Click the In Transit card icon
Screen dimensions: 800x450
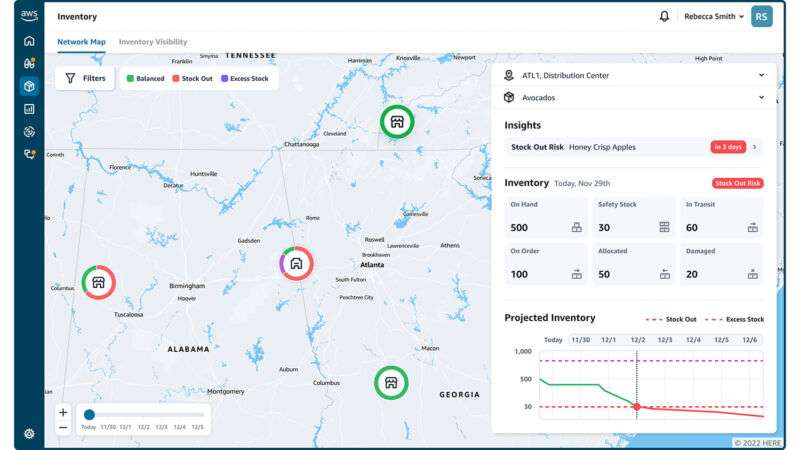click(x=753, y=228)
